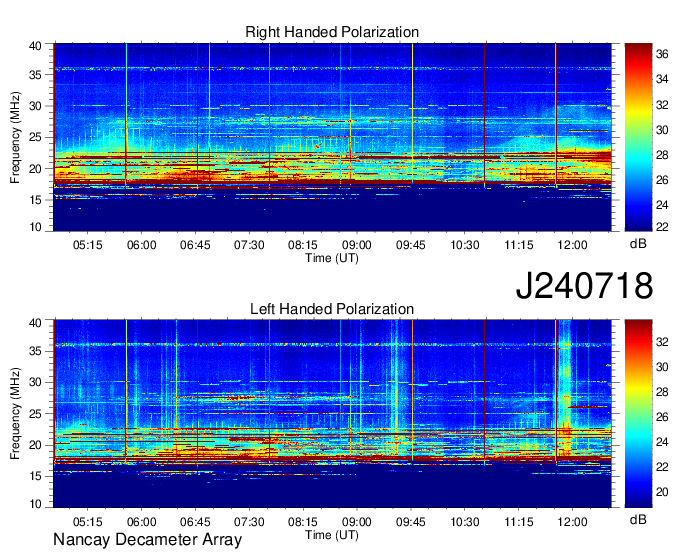Click the 25 frequency tick on top plot
Screen dimensions: 680x552
pyautogui.click(x=35, y=137)
